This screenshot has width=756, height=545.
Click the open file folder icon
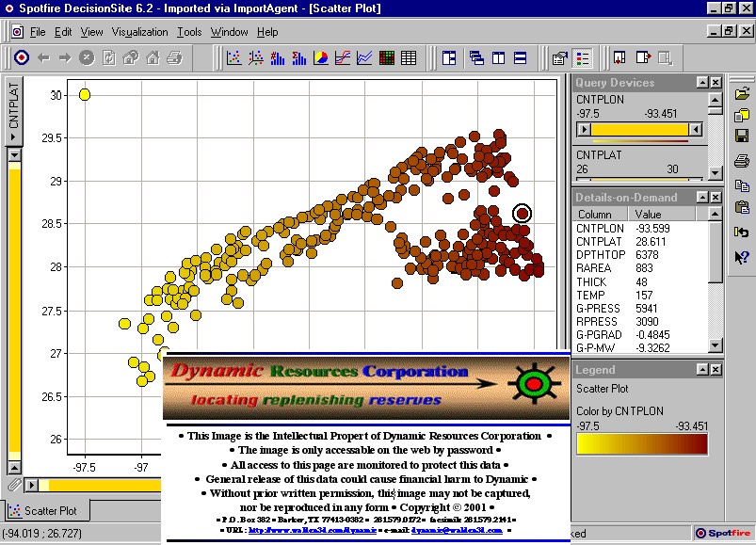[x=742, y=94]
